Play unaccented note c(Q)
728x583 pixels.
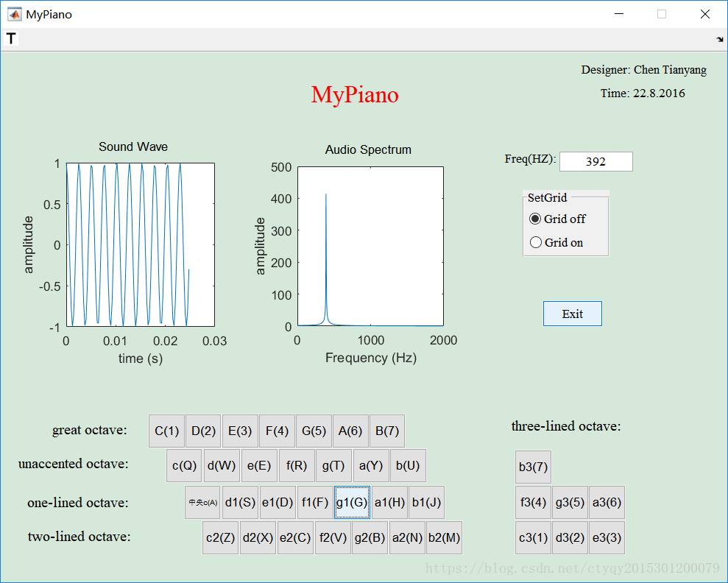[x=184, y=465]
